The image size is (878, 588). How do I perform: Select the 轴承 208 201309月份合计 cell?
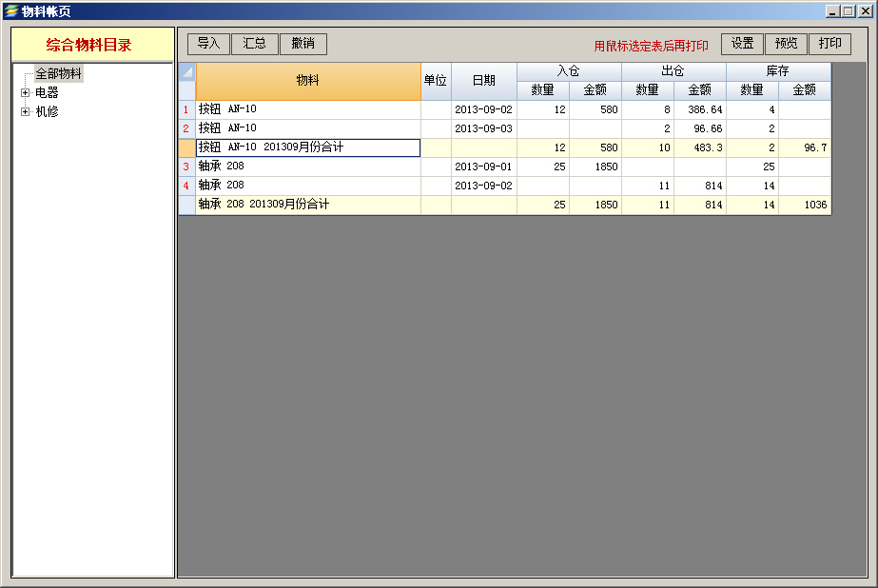tap(307, 206)
